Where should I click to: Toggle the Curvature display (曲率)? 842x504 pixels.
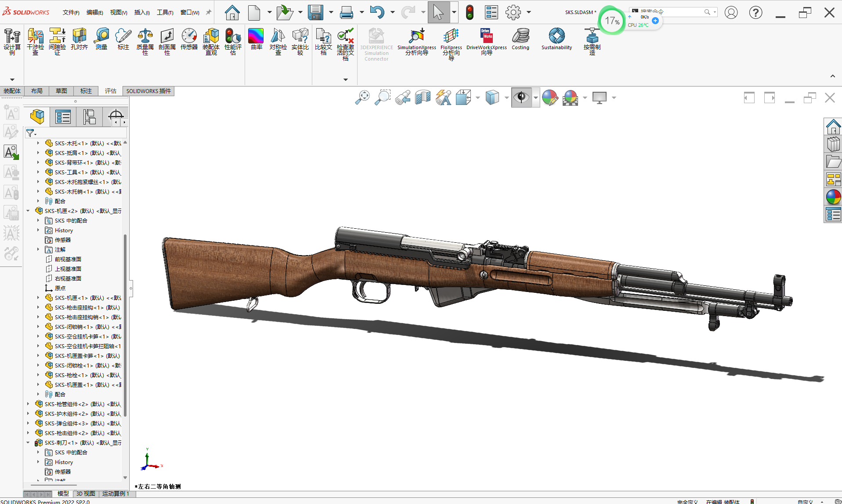[256, 39]
